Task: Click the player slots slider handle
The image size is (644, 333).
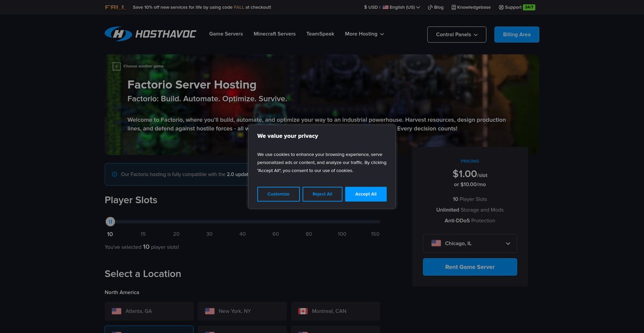Action: coord(110,221)
